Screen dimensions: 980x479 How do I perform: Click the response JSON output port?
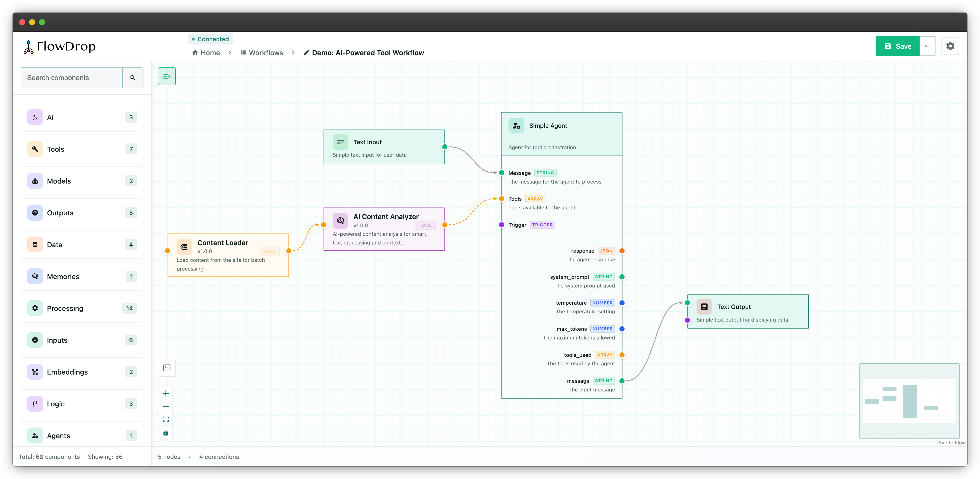(622, 251)
